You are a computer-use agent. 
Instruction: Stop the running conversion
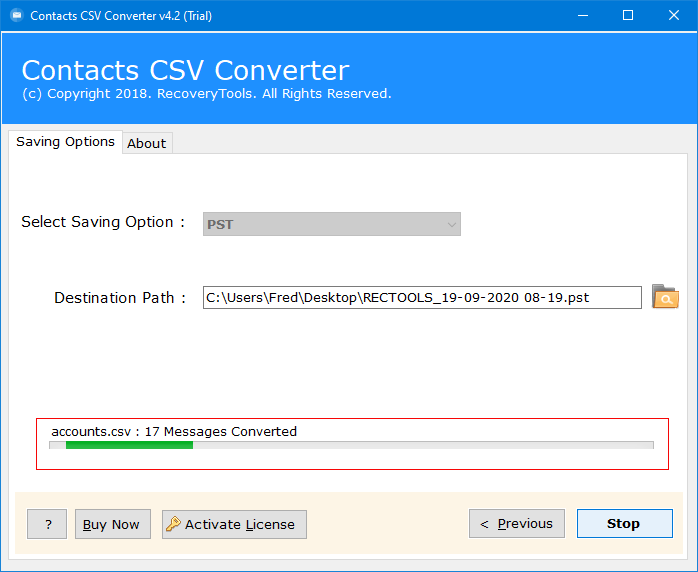(625, 523)
